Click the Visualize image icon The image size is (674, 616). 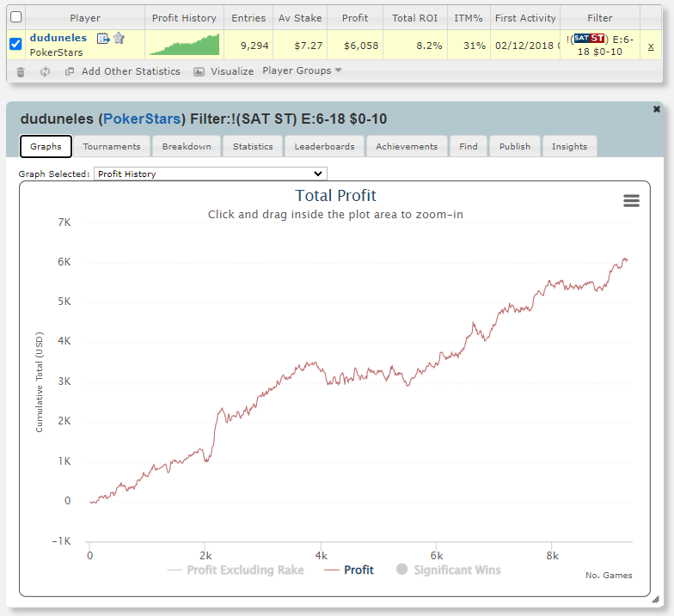199,72
